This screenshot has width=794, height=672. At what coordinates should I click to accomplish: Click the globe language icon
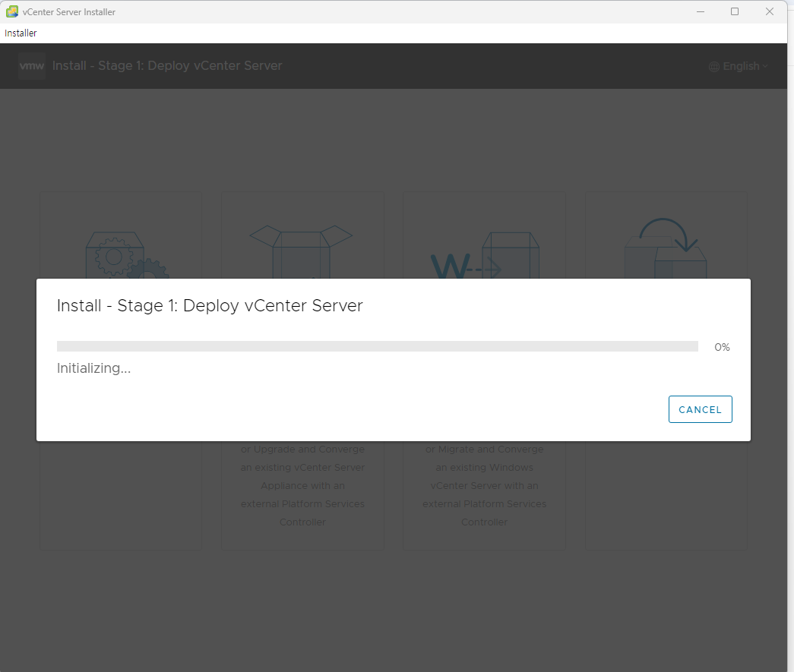714,67
